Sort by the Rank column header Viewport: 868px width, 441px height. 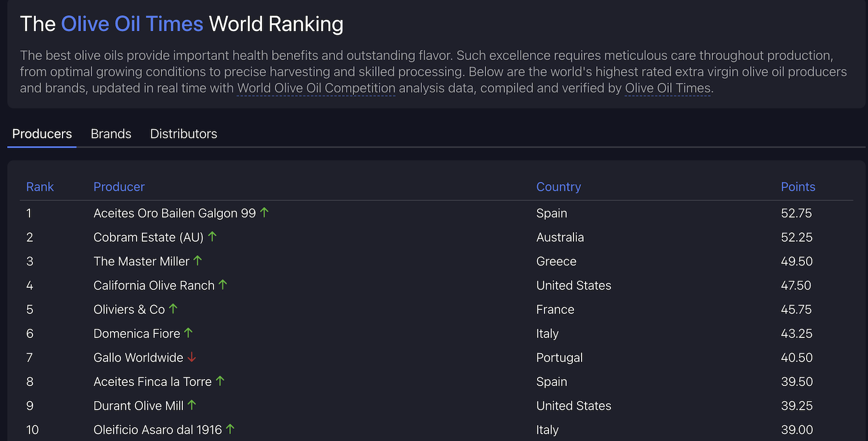click(40, 187)
